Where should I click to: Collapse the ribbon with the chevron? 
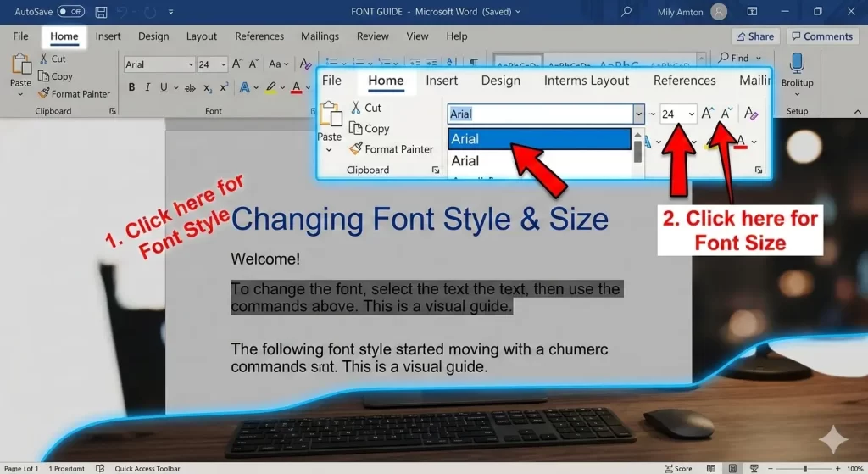tap(858, 111)
